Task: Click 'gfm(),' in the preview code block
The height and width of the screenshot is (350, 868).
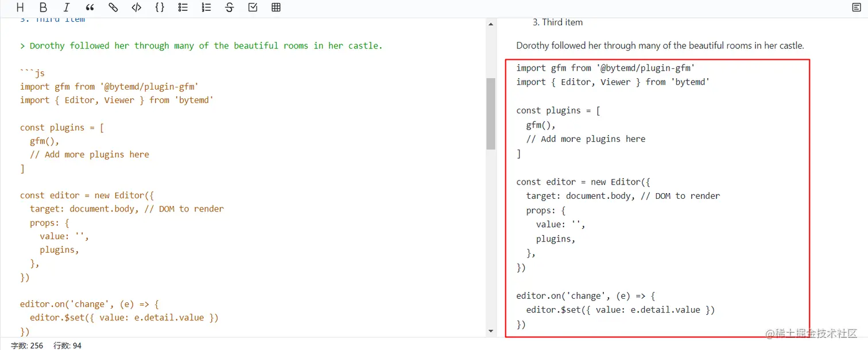Action: [541, 125]
